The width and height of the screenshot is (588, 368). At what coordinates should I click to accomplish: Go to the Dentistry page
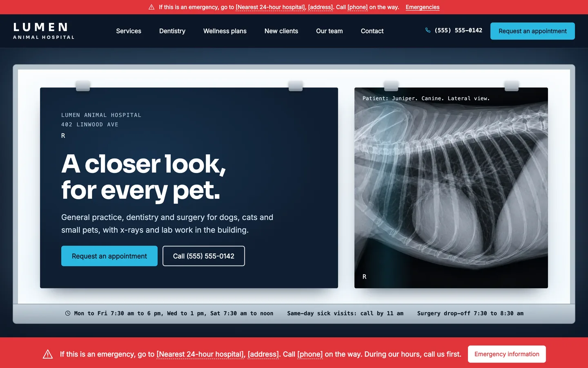[x=172, y=31]
